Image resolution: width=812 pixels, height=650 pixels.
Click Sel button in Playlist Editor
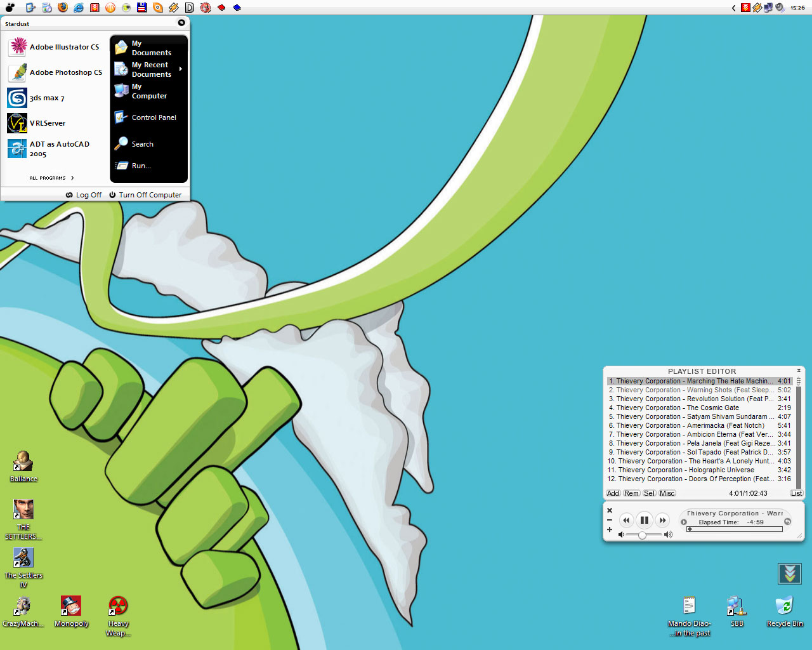tap(649, 493)
